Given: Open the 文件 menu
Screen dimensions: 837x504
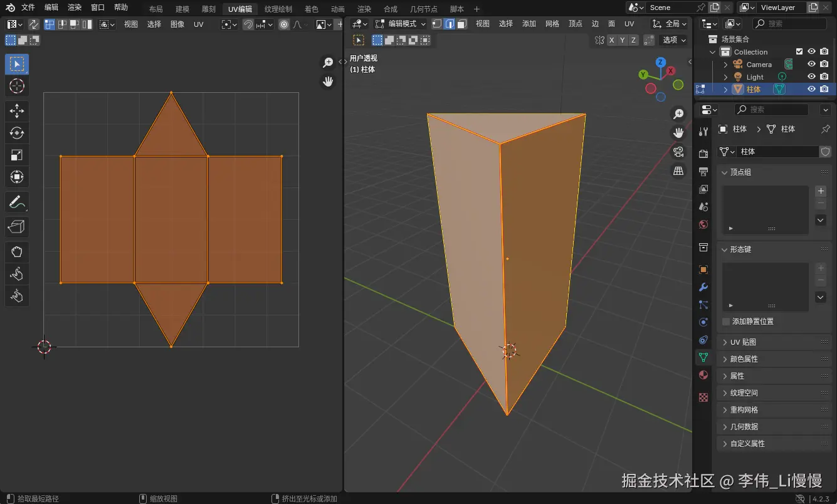Looking at the screenshot, I should pos(28,8).
